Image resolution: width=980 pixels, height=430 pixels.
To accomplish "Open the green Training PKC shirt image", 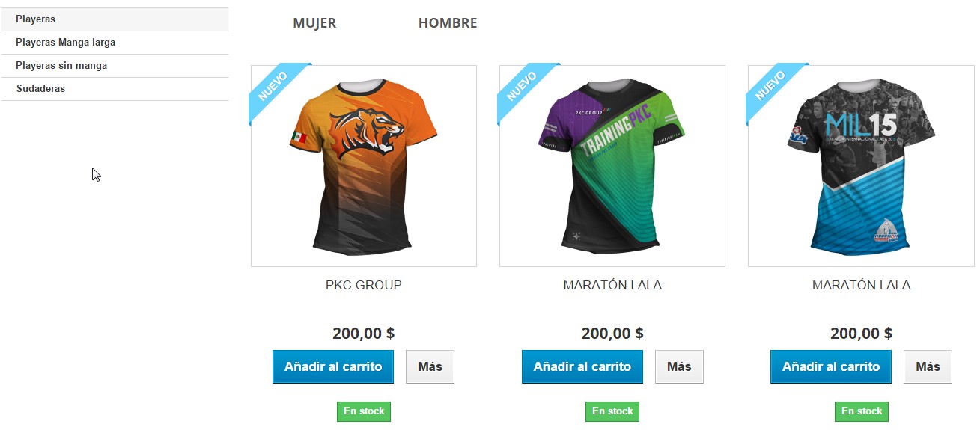I will pos(612,166).
